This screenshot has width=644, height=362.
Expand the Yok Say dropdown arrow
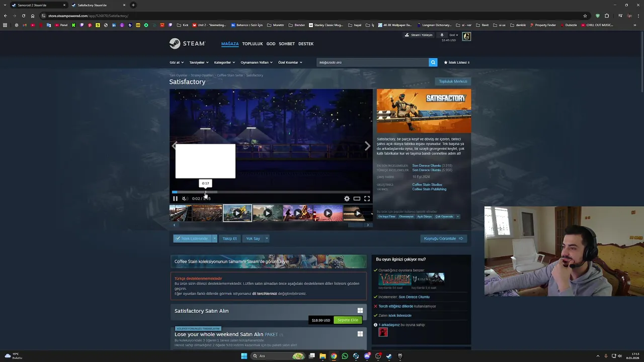(267, 238)
